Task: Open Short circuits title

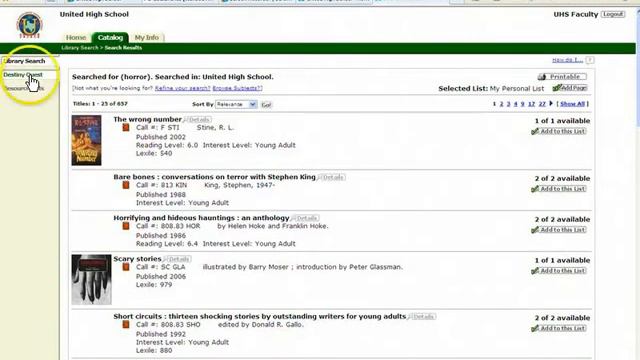Action: (x=260, y=316)
